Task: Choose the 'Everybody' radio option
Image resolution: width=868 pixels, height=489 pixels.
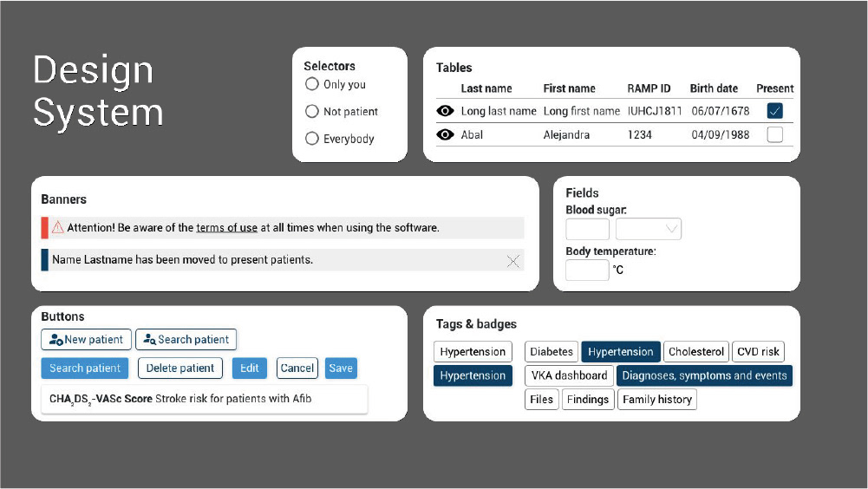Action: (311, 139)
